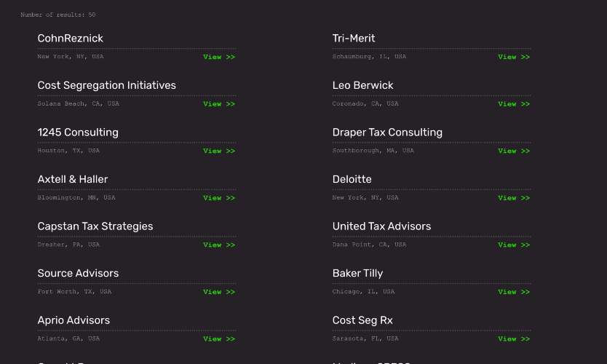View the Axtell & Haller listing
The height and width of the screenshot is (364, 607).
tap(218, 198)
